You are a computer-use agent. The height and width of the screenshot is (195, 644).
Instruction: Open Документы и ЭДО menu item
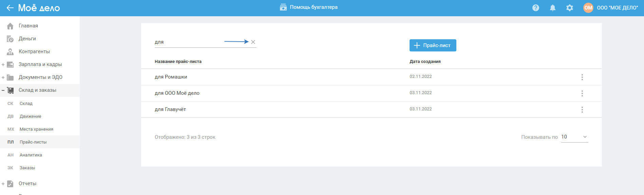(40, 77)
